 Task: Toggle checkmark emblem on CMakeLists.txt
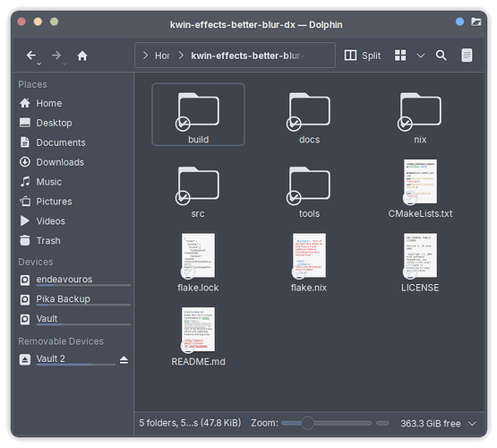[410, 198]
